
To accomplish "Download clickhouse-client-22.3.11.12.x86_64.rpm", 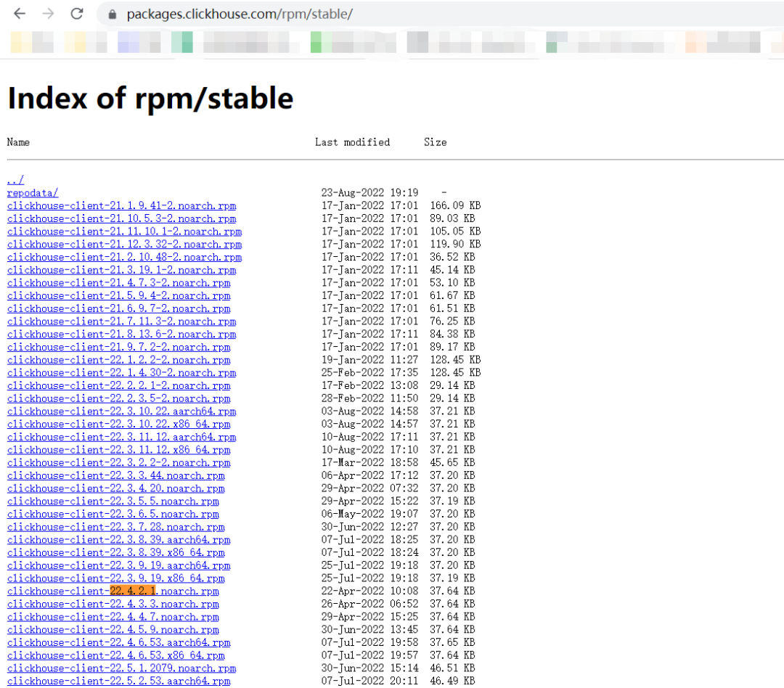I will [119, 450].
